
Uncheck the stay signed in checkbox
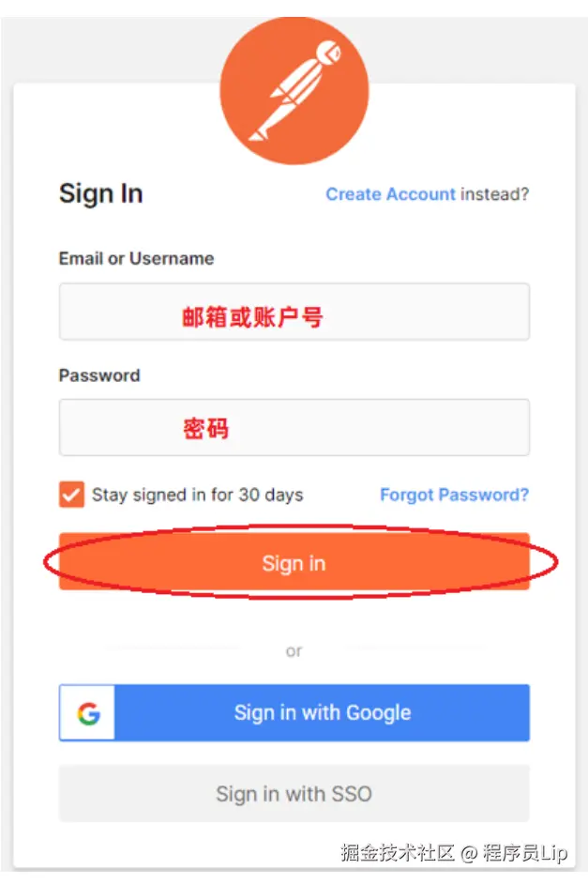point(71,495)
